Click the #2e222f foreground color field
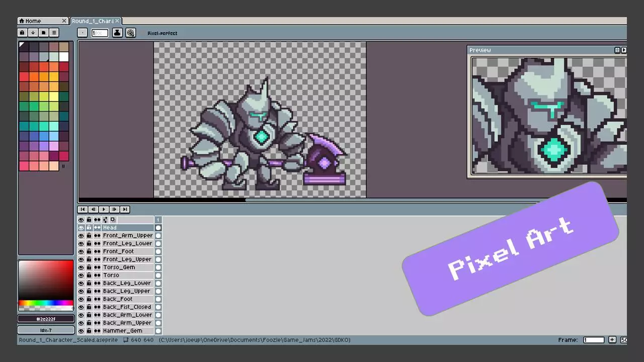This screenshot has width=644, height=362. click(46, 319)
